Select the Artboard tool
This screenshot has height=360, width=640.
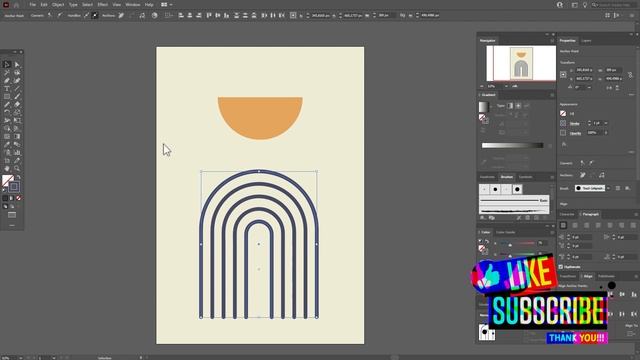coord(7,160)
